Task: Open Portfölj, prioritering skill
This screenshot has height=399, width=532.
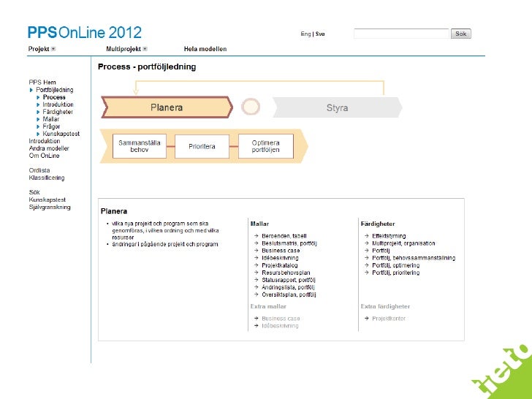Action: click(x=395, y=273)
